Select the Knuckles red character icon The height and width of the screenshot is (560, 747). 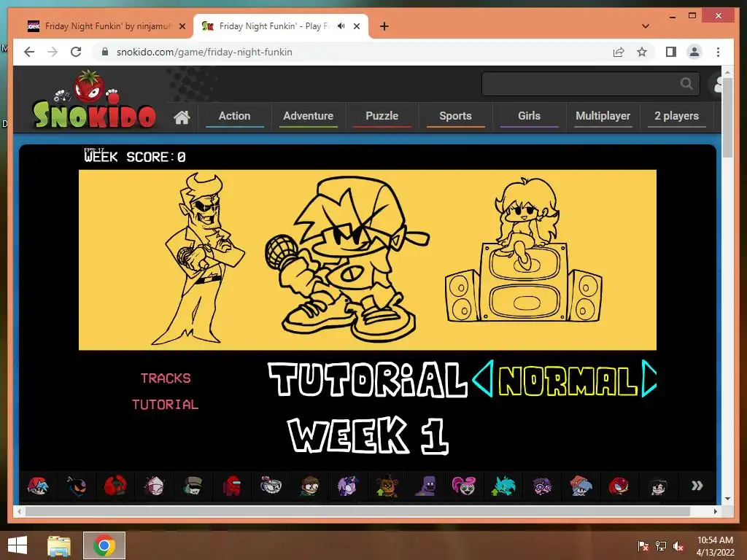[x=619, y=486]
